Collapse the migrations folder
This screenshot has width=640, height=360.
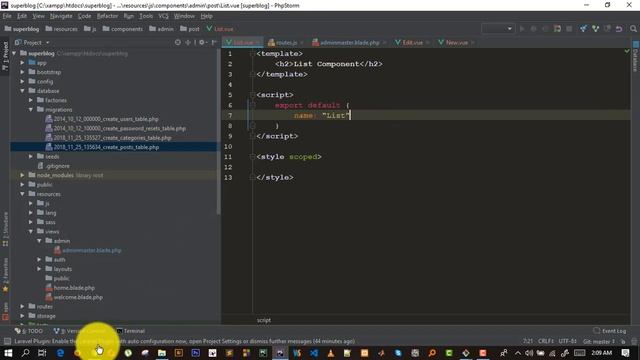point(31,110)
